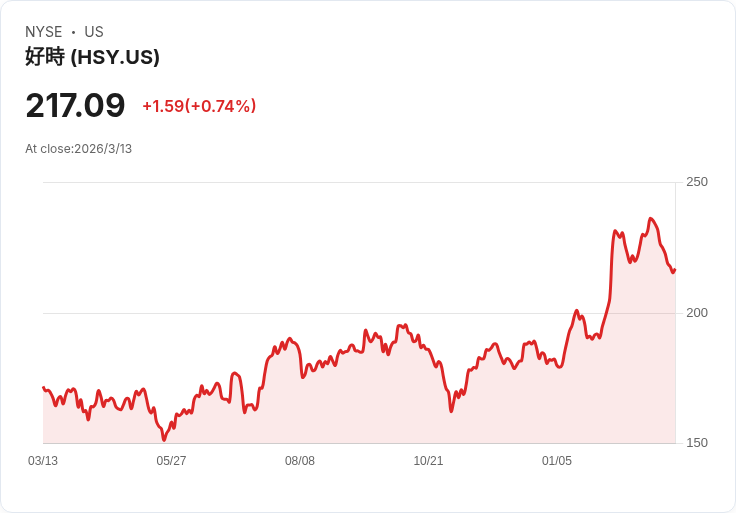This screenshot has width=736, height=513.
Task: Click the +1.59(+0.74%) price change
Action: tap(199, 106)
